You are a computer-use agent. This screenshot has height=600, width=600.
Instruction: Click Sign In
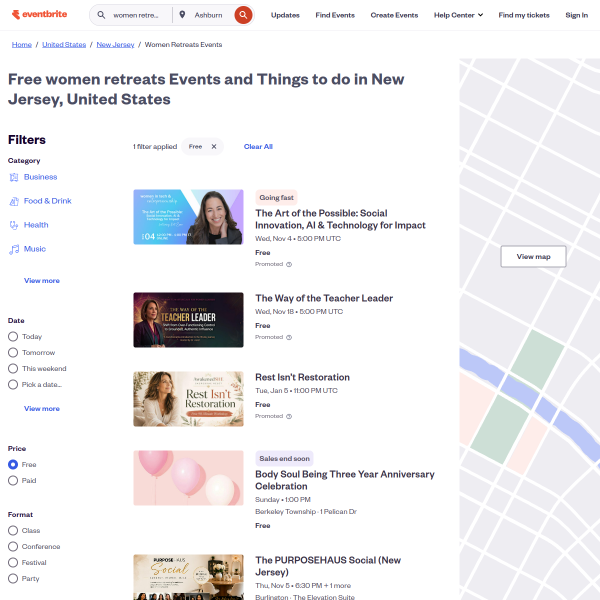(x=576, y=15)
